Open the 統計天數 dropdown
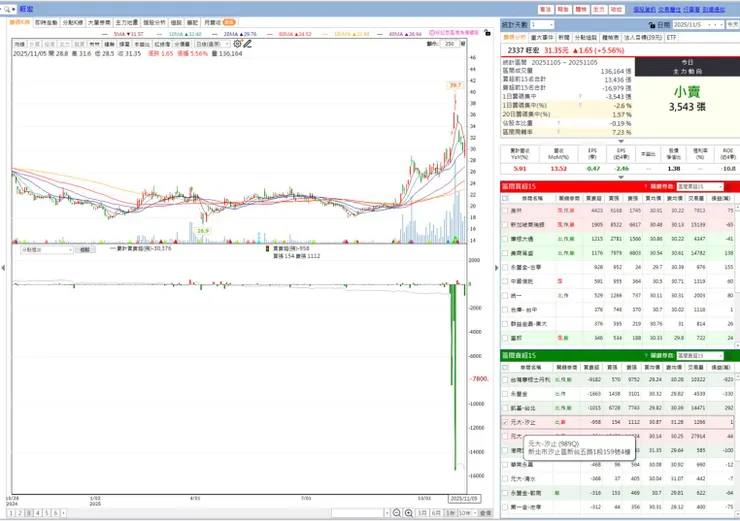740x521 pixels. [x=542, y=25]
